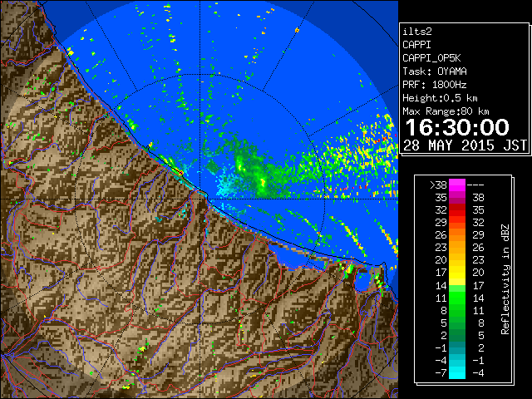This screenshot has width=532, height=399.
Task: Click the -7 legend label
Action: point(441,373)
